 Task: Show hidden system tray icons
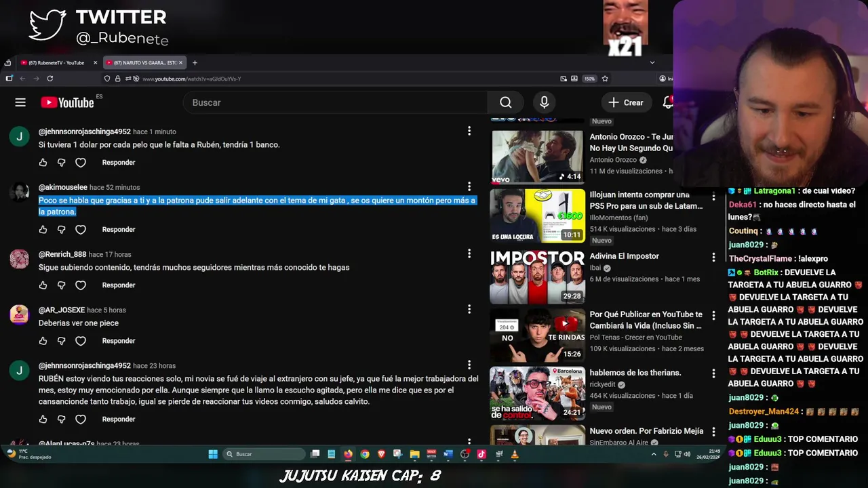click(x=654, y=454)
